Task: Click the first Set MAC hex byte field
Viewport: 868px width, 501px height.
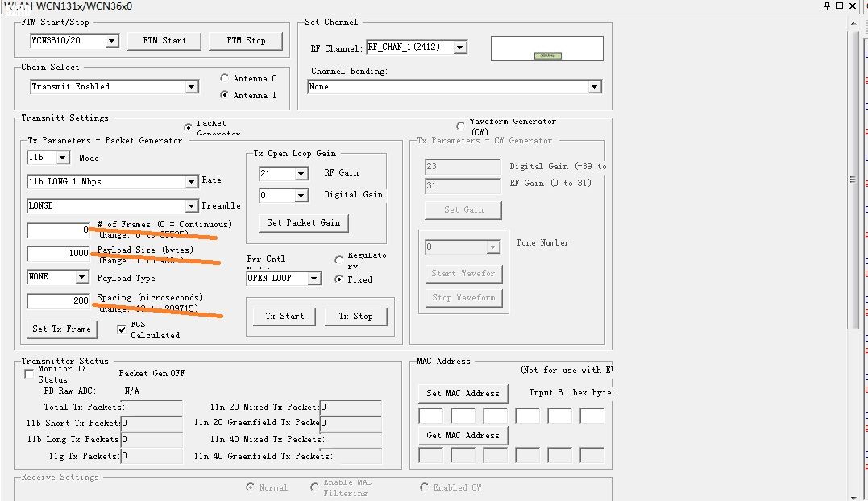Action: tap(430, 416)
